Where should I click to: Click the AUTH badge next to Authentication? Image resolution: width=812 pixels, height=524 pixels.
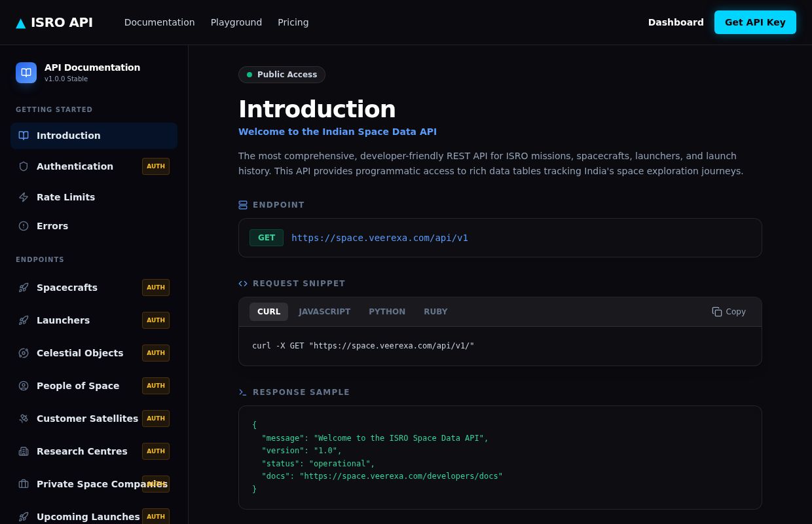pyautogui.click(x=156, y=166)
